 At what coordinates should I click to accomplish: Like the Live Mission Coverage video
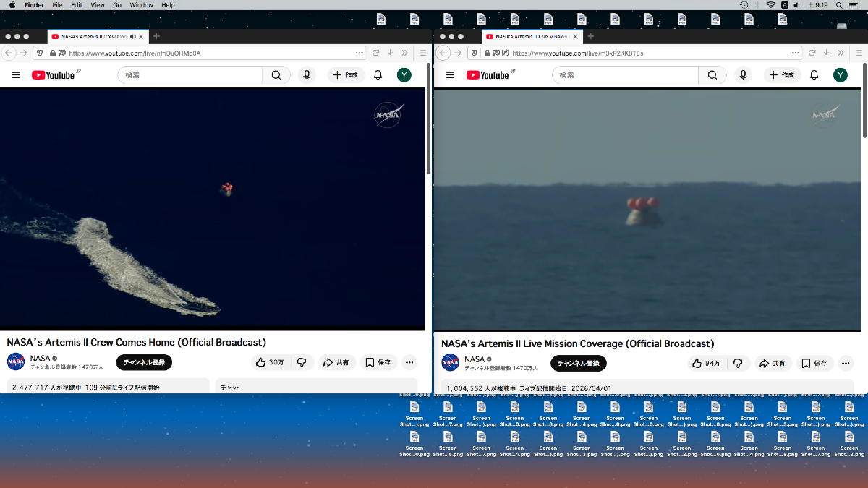tap(705, 363)
